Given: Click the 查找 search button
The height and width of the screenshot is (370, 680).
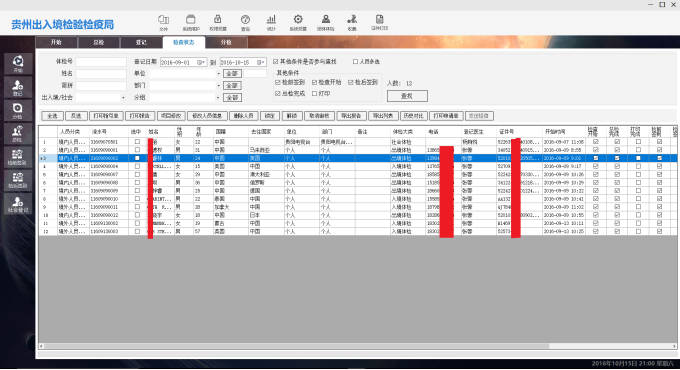Looking at the screenshot, I should (x=407, y=96).
